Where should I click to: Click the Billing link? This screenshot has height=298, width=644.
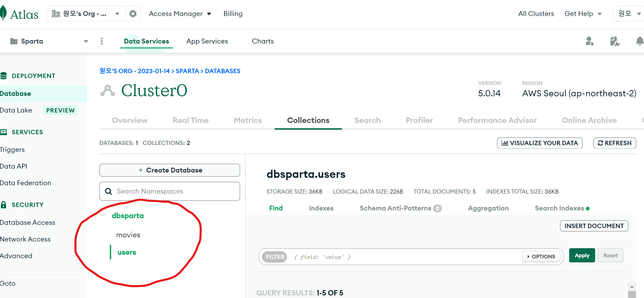point(233,14)
